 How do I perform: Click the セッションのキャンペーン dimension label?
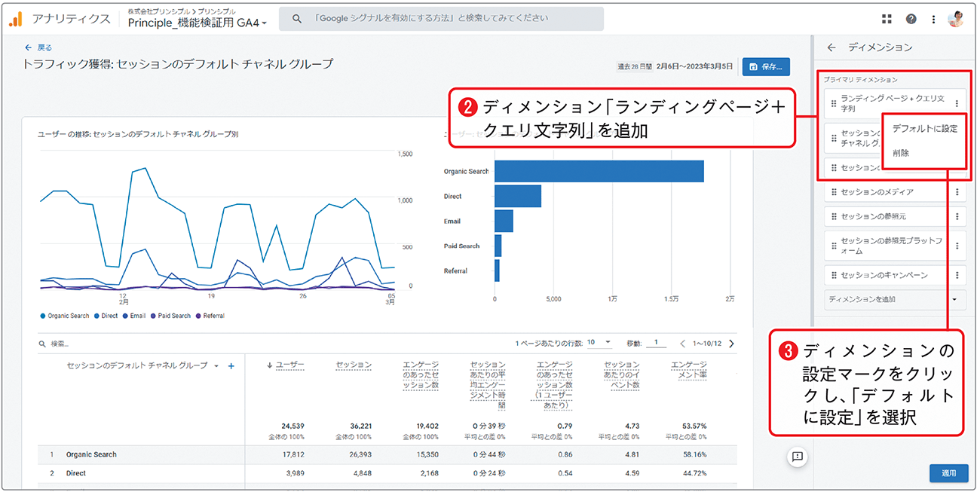(x=884, y=275)
